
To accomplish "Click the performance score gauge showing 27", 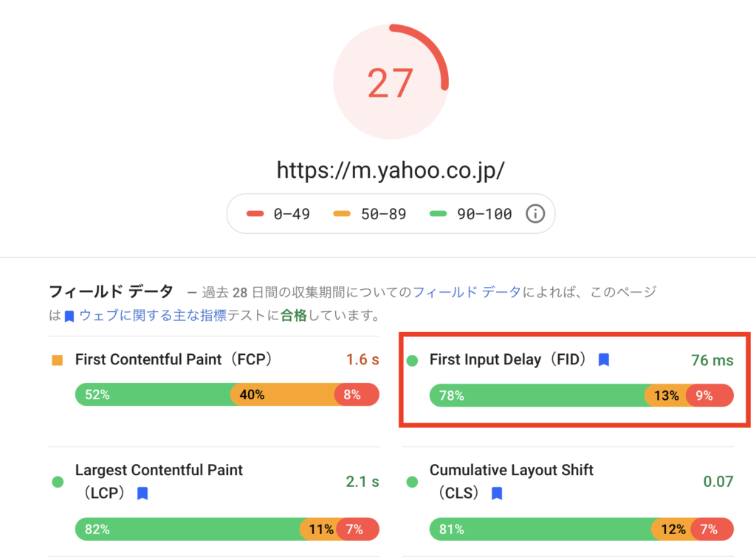I will pyautogui.click(x=390, y=82).
